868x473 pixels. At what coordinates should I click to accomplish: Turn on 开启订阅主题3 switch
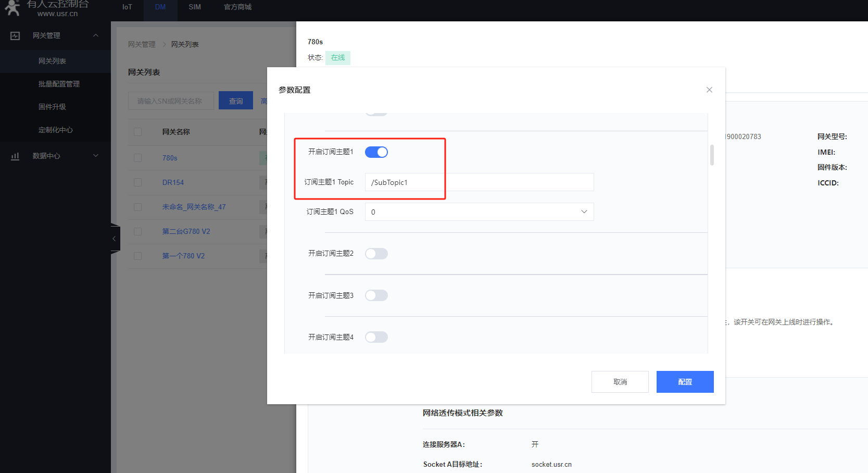376,295
